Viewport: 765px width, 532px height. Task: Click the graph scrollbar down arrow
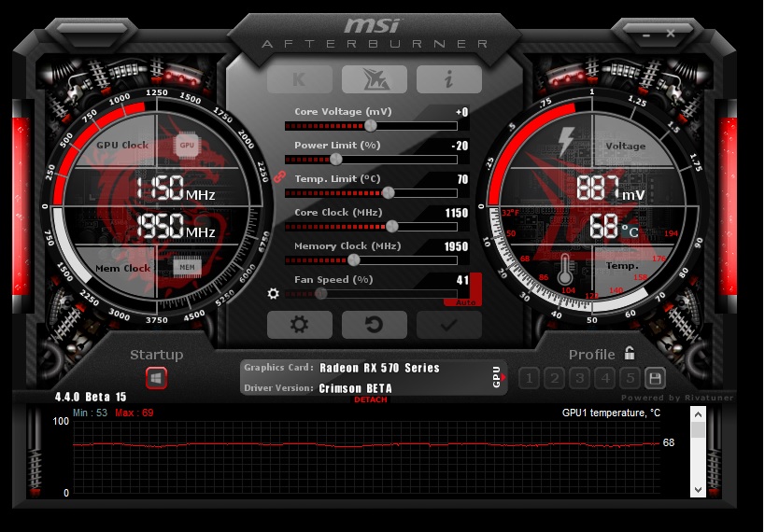698,490
